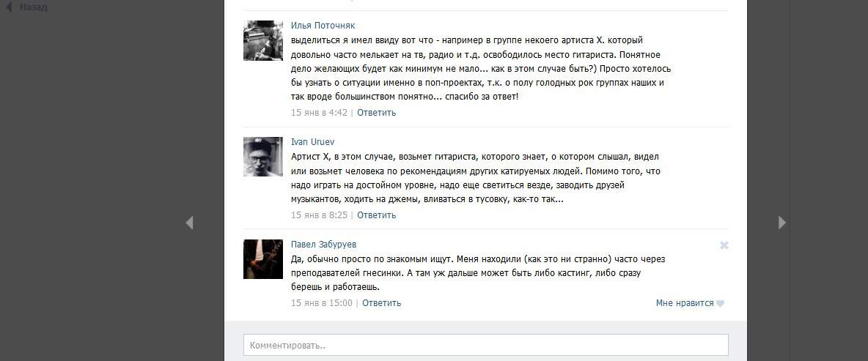This screenshot has height=361, width=868.
Task: Open the profile link Ivan Uruev
Action: 313,141
